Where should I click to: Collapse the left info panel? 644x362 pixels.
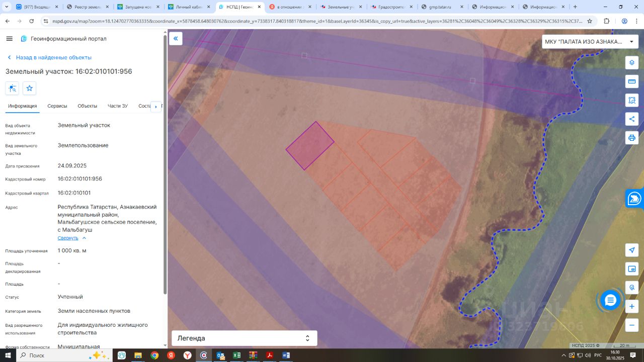[176, 39]
